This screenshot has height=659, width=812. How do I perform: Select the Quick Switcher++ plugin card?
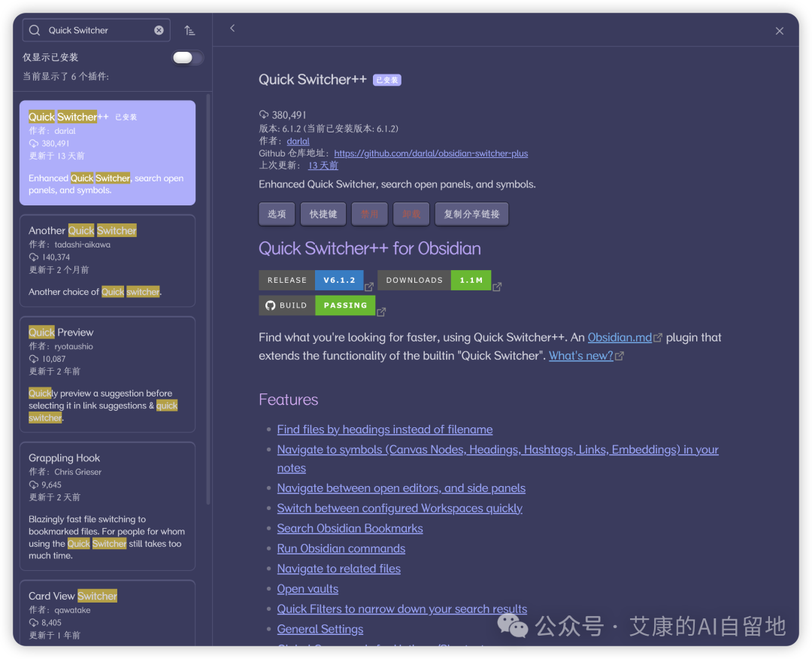coord(108,153)
